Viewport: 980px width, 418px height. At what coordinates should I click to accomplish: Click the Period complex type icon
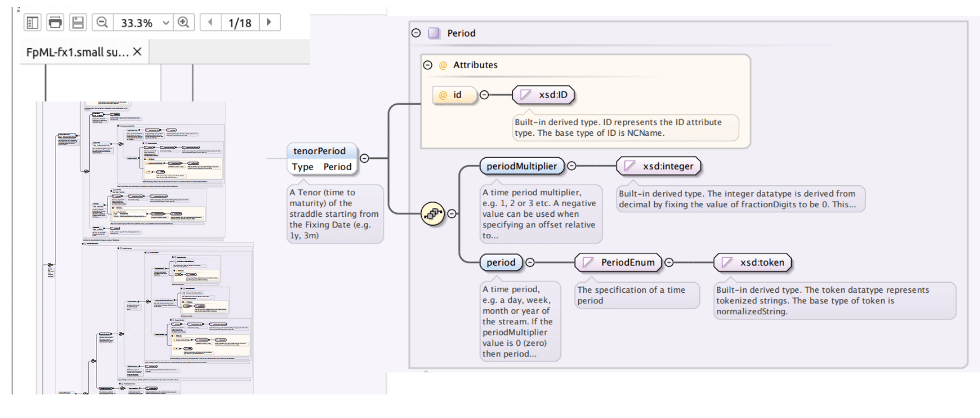pos(434,33)
